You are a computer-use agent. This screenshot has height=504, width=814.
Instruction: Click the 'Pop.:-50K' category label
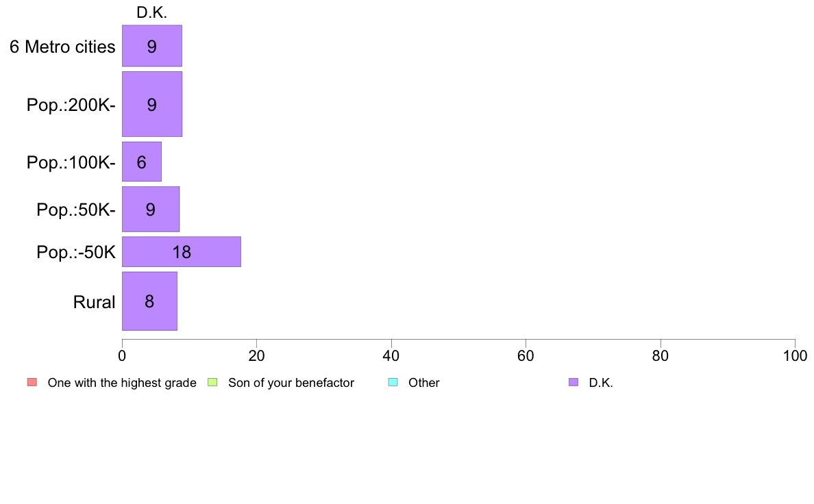[76, 252]
